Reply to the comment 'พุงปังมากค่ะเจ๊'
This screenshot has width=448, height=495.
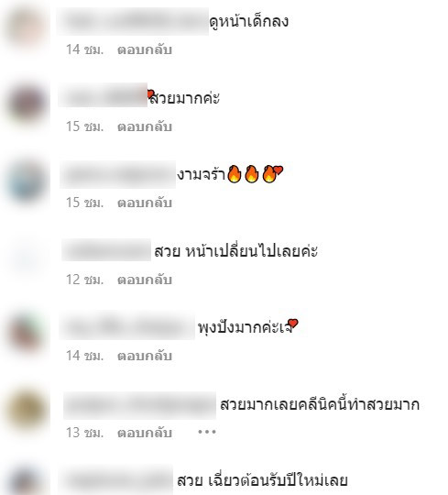coord(145,356)
